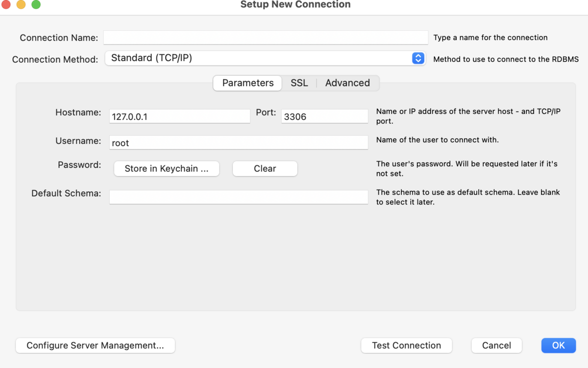Minimize the window with the yellow button
This screenshot has height=368, width=588.
pos(21,5)
